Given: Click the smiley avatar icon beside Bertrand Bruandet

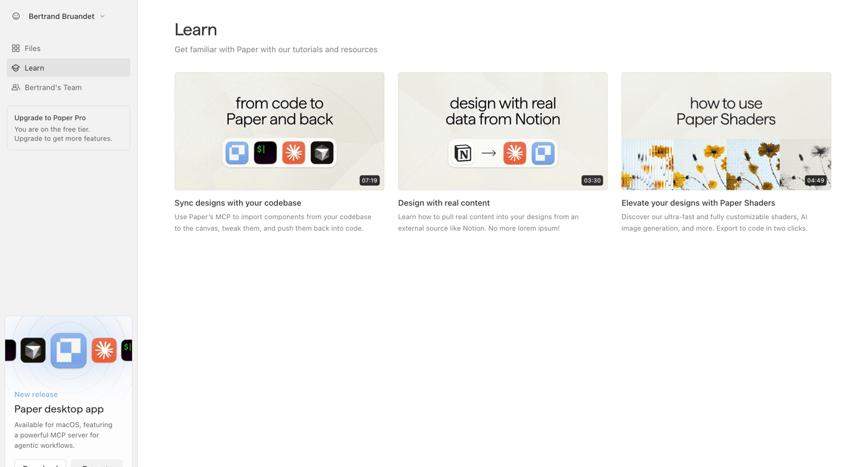Looking at the screenshot, I should click(16, 16).
